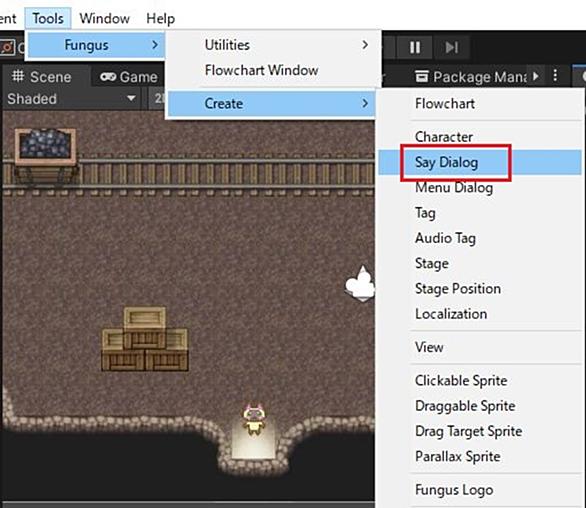The width and height of the screenshot is (586, 508).
Task: Select the stacked wooden crates in scene
Action: (145, 339)
